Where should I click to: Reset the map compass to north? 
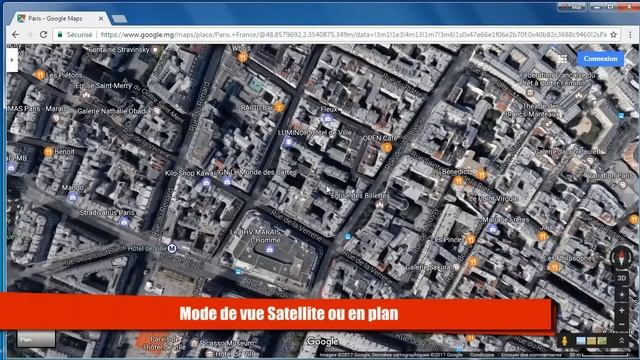(x=621, y=257)
